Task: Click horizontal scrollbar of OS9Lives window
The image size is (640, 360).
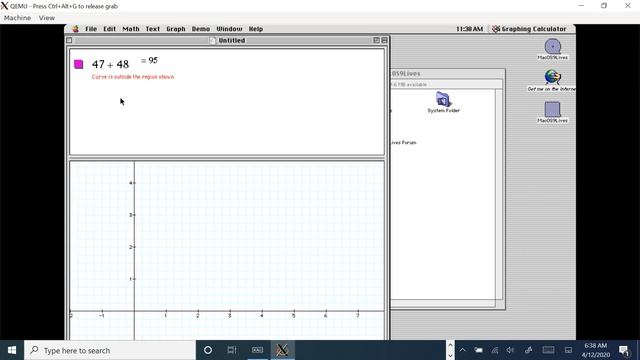Action: pyautogui.click(x=443, y=304)
